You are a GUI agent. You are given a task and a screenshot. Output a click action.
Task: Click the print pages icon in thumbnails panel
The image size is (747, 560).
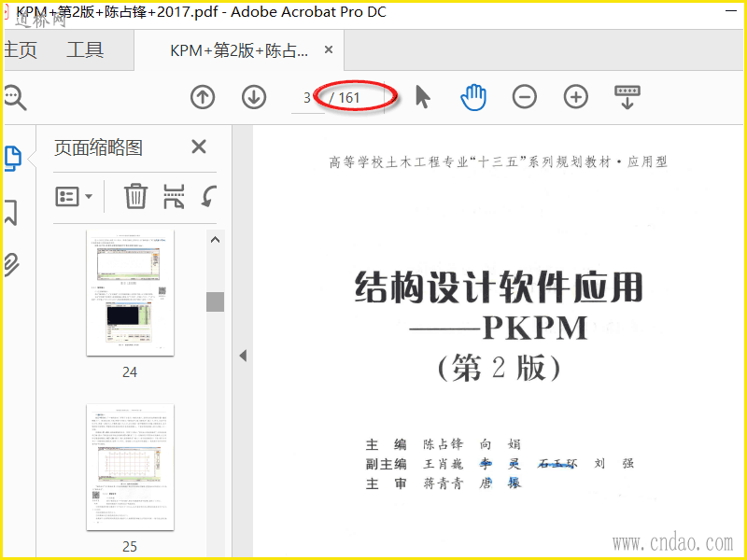[x=174, y=196]
